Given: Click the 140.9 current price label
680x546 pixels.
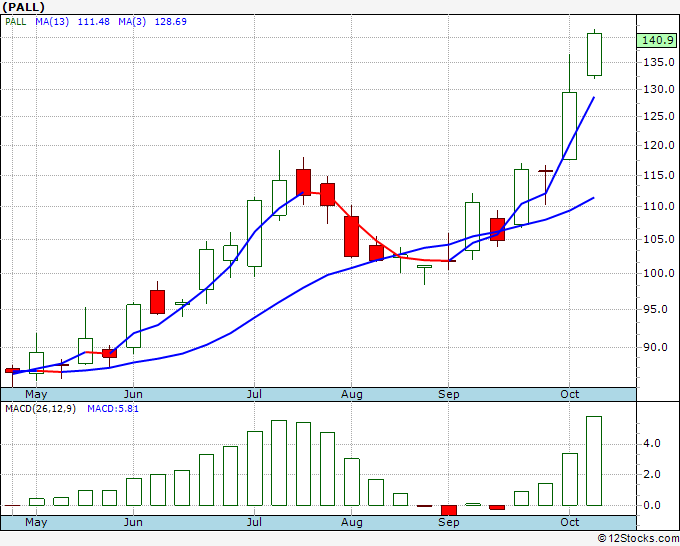Looking at the screenshot, I should pos(657,41).
